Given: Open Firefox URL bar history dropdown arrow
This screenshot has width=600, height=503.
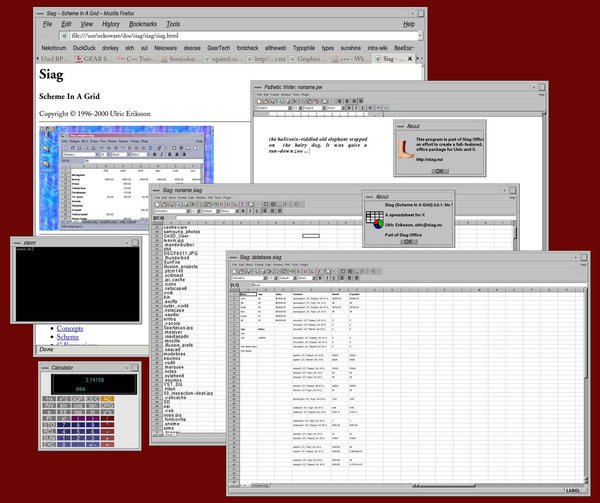Looking at the screenshot, I should 420,36.
